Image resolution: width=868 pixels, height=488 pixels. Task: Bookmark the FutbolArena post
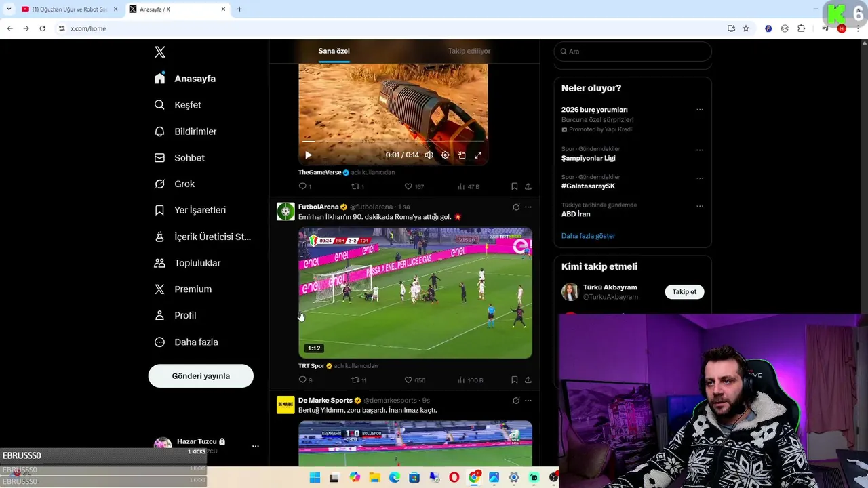[x=515, y=380]
